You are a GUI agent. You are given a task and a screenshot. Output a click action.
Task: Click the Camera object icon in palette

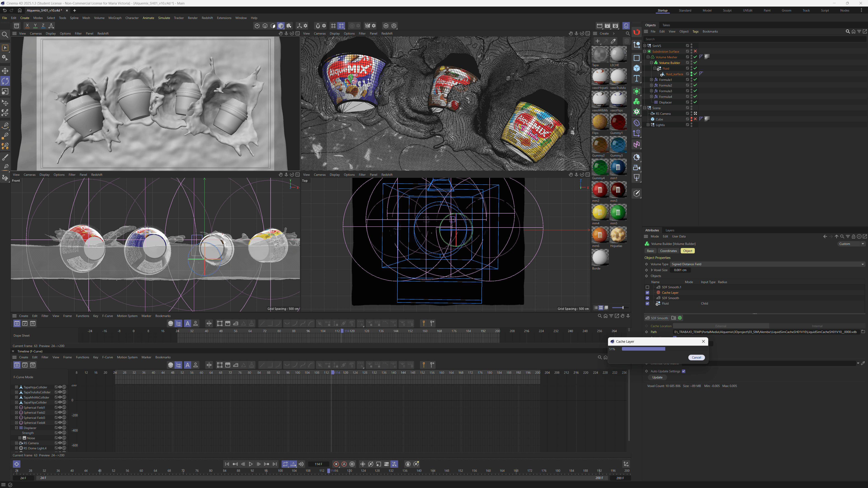point(637,168)
